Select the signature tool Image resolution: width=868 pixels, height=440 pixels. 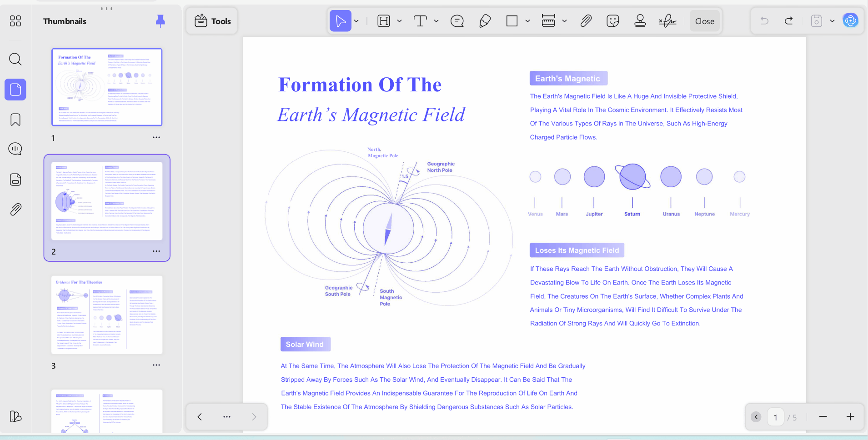(x=667, y=21)
